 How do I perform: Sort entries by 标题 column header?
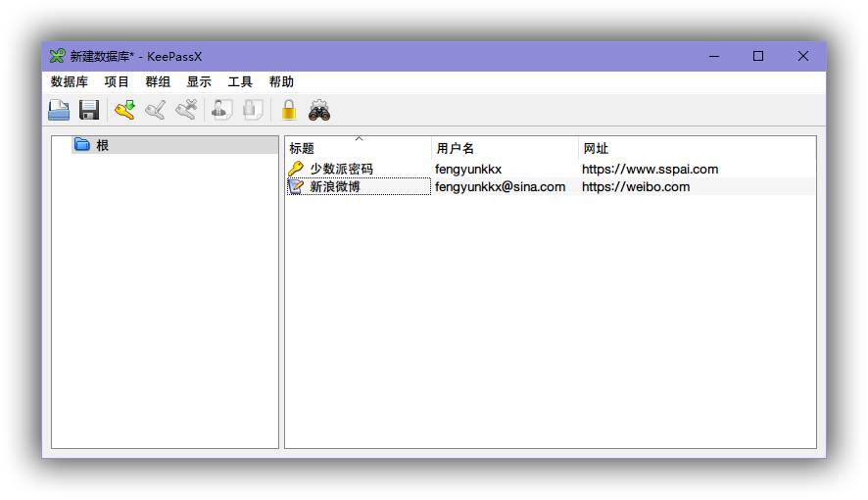359,148
